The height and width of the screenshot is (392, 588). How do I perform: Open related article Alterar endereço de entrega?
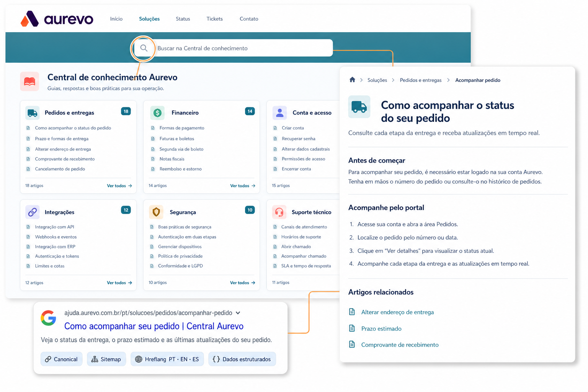pyautogui.click(x=397, y=312)
